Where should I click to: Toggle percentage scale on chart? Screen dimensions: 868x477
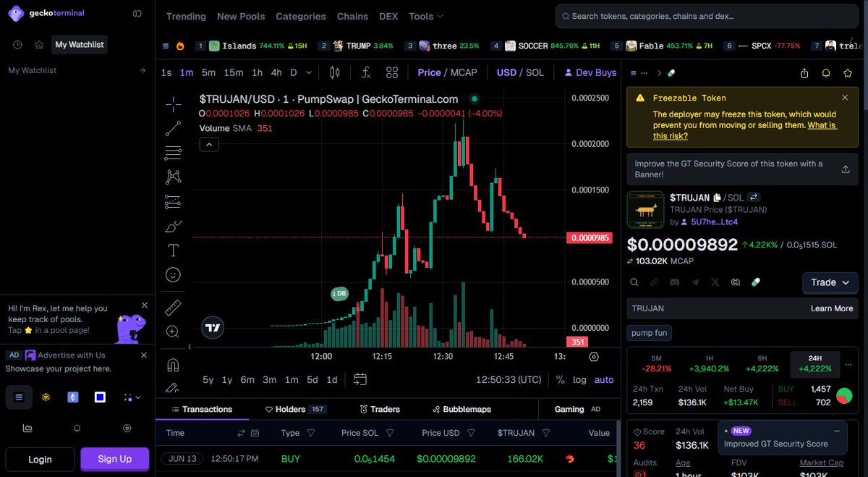561,379
